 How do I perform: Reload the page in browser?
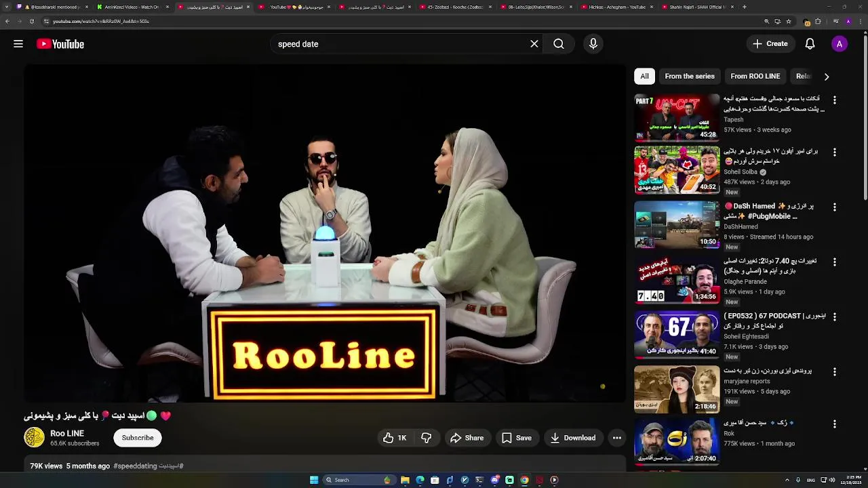(31, 21)
